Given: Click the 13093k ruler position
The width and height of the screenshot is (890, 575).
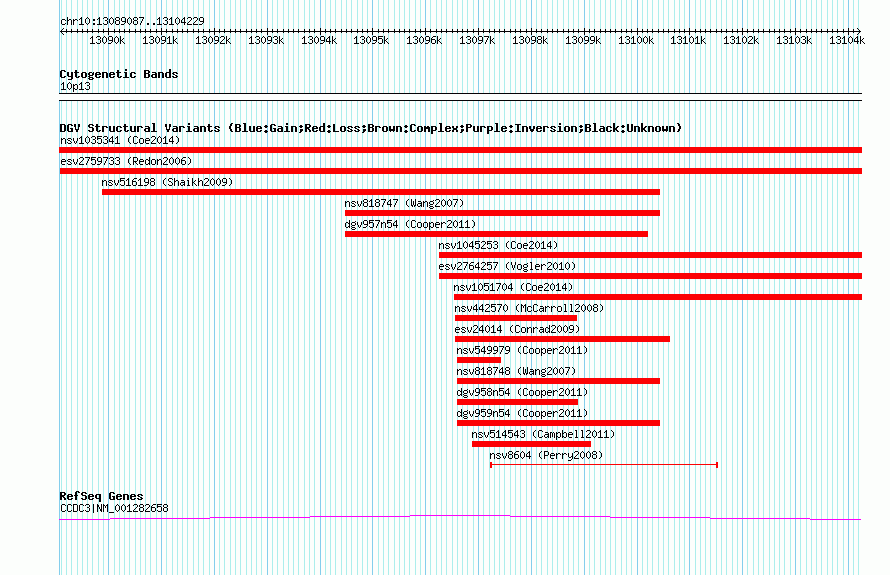Looking at the screenshot, I should click(266, 40).
